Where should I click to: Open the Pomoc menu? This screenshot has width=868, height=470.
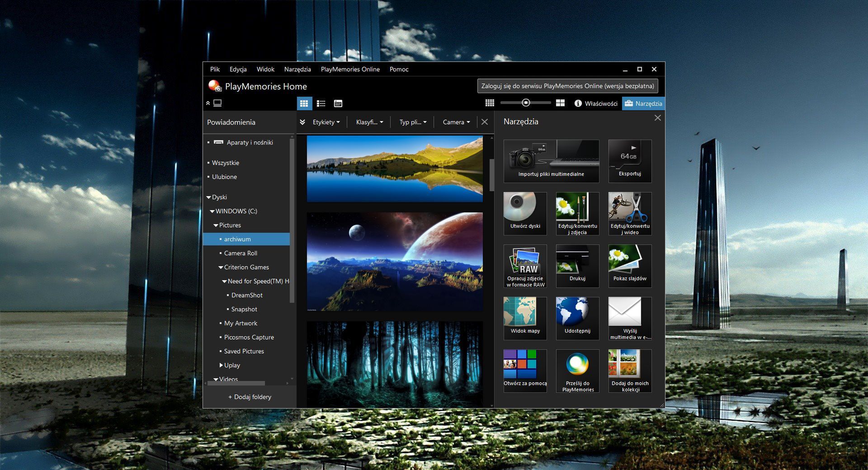(399, 69)
